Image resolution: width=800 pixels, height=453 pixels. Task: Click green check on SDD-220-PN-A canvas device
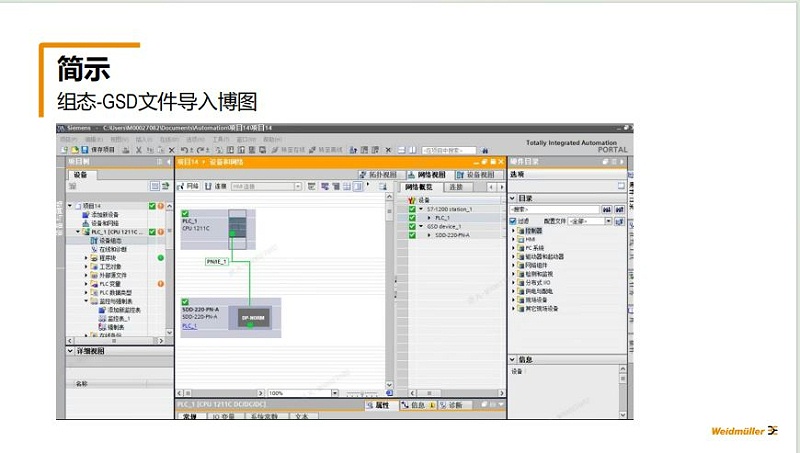pyautogui.click(x=185, y=302)
